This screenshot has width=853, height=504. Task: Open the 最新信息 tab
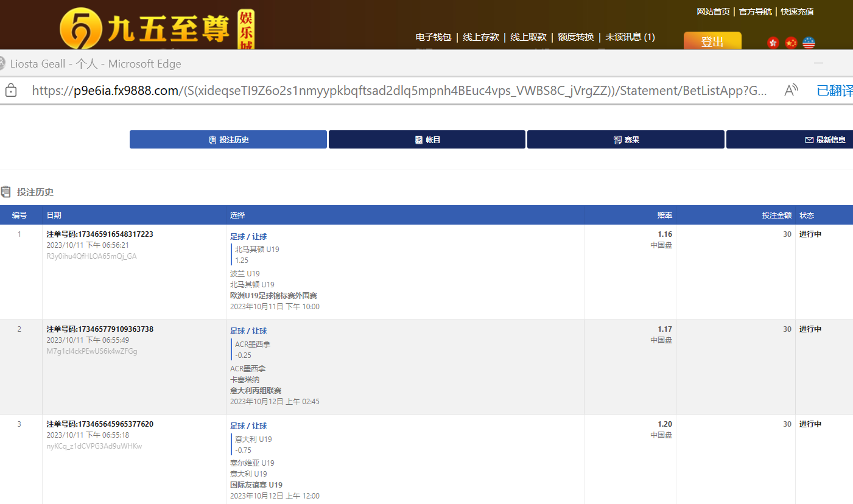[790, 139]
